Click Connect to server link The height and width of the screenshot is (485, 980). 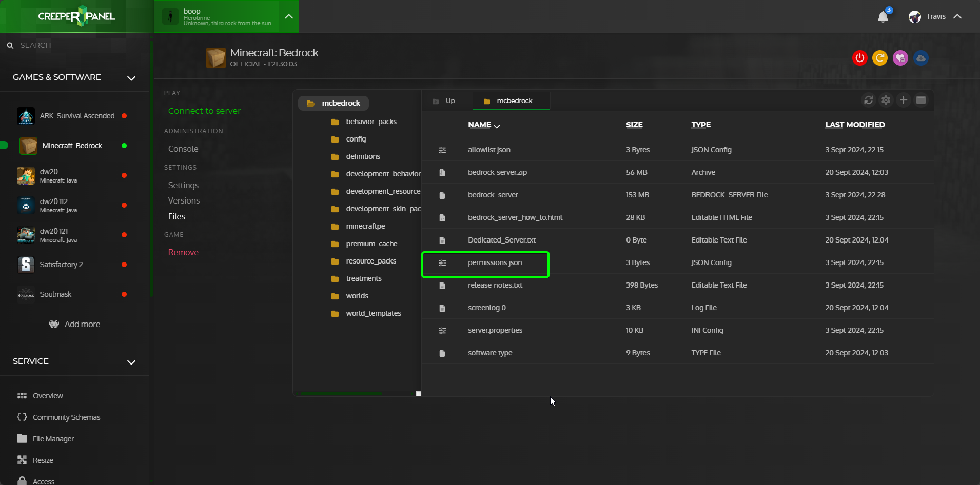tap(204, 111)
